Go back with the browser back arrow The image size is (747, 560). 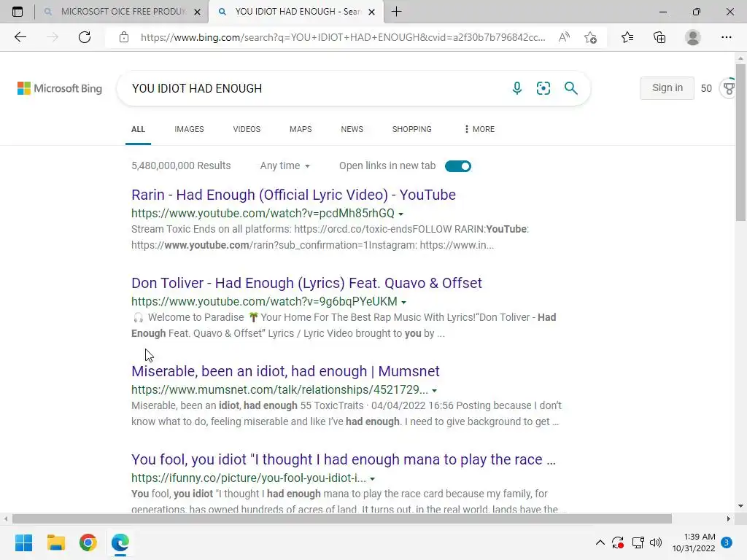(20, 37)
